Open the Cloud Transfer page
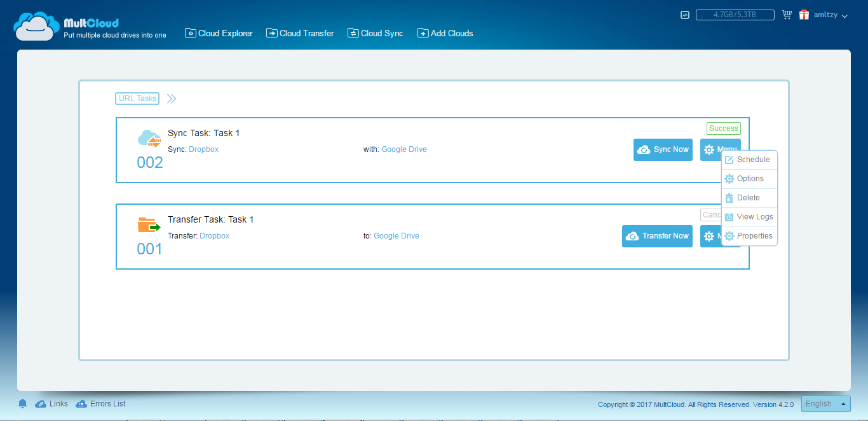The image size is (868, 421). coord(300,33)
